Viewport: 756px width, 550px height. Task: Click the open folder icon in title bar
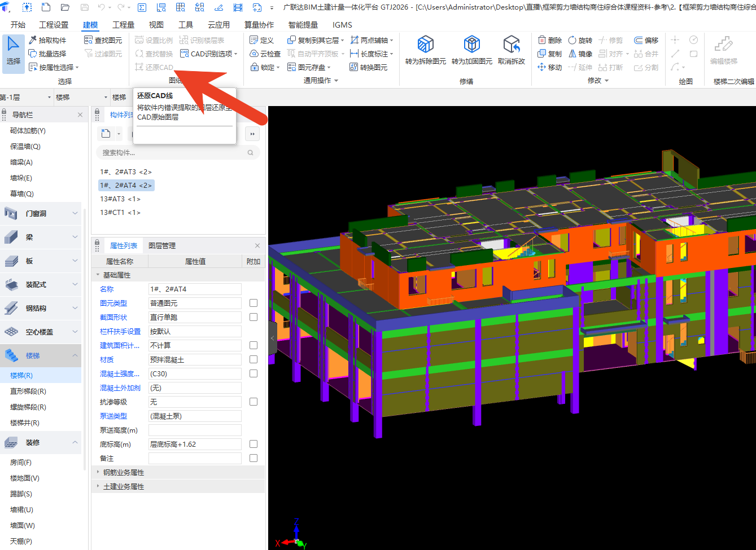tap(65, 8)
